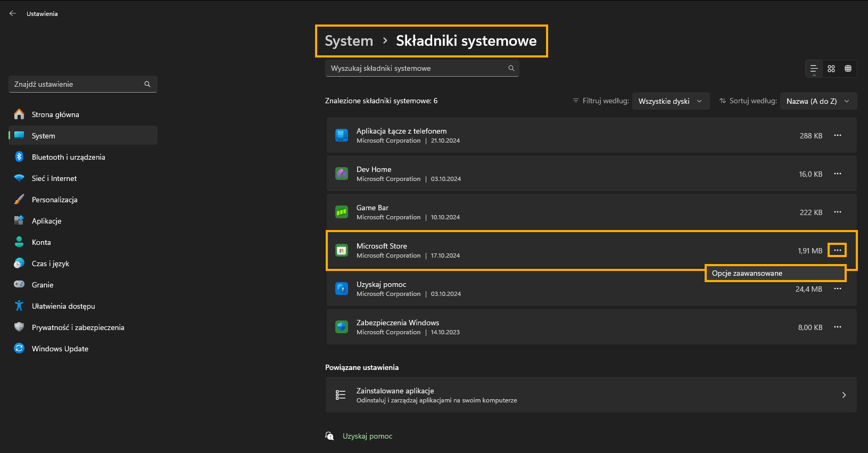The height and width of the screenshot is (453, 868).
Task: Click Znalezione składniki systemowe: 6 text
Action: click(x=382, y=101)
